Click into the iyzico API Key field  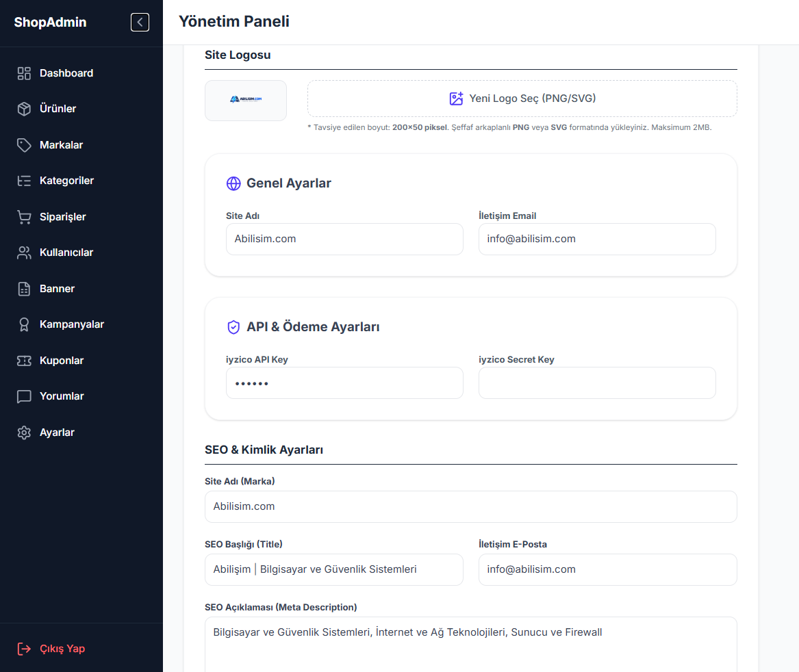click(344, 383)
